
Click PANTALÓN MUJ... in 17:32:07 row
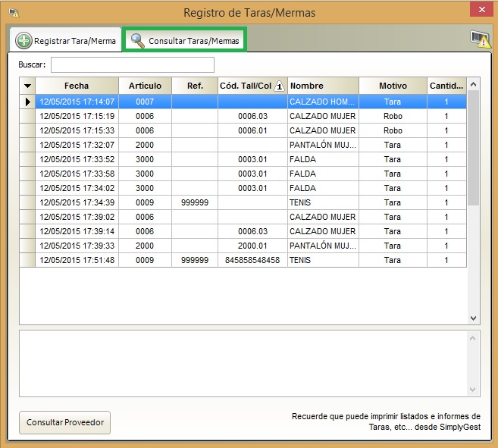323,145
